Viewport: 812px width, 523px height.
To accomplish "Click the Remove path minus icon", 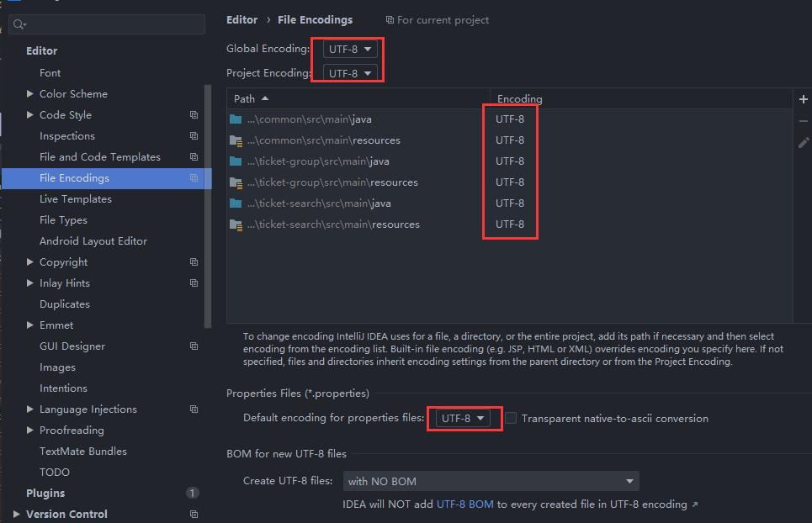I will (803, 121).
